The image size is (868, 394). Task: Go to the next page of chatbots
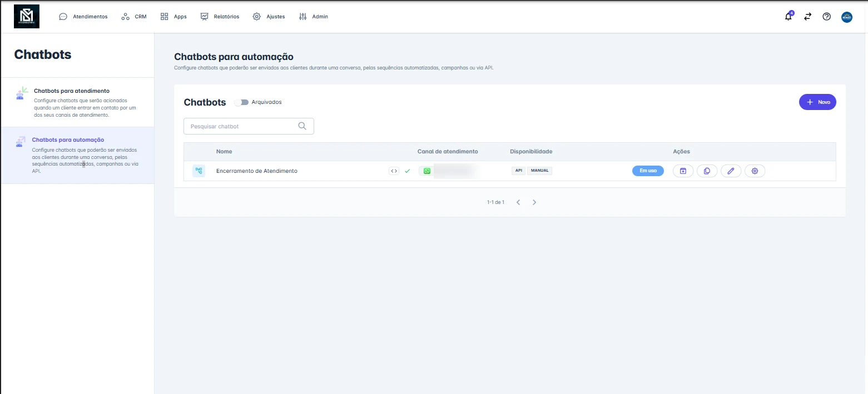(x=534, y=202)
